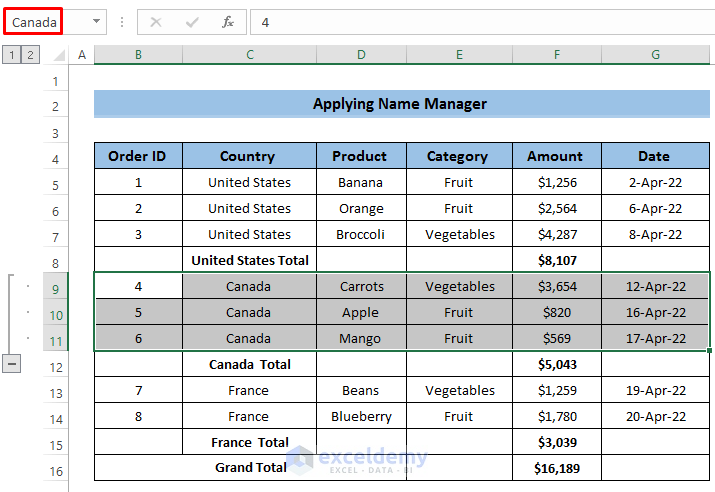This screenshot has height=492, width=715.
Task: Select the date cell 20-Apr-22
Action: [x=655, y=416]
